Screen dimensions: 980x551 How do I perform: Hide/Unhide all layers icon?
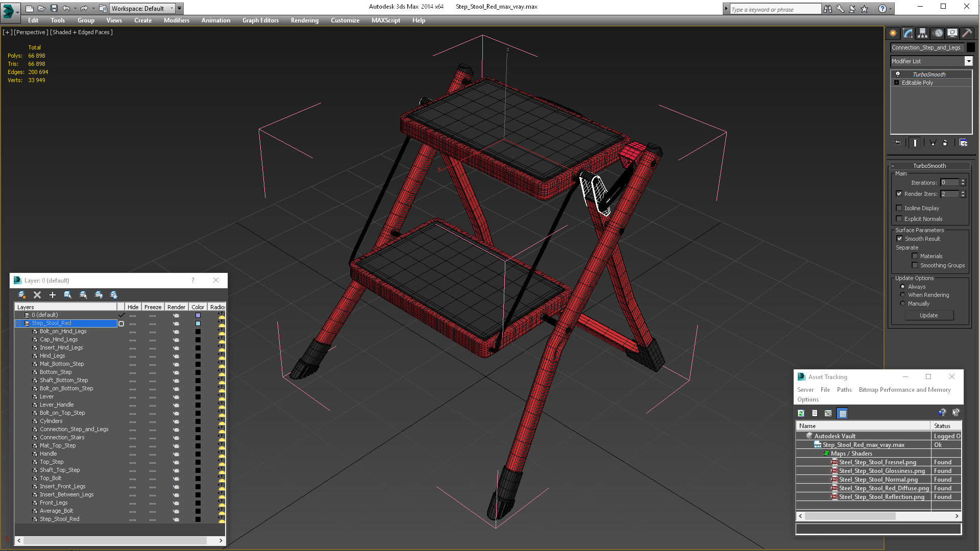[99, 295]
